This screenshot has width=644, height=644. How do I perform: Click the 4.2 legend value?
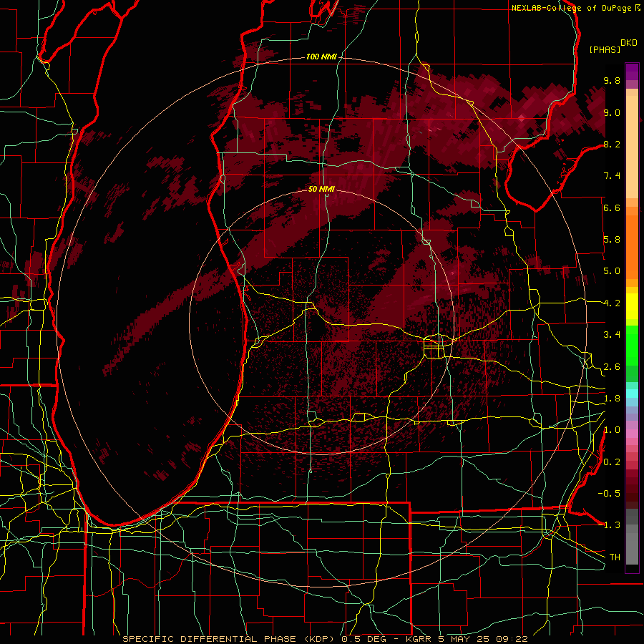pyautogui.click(x=612, y=303)
